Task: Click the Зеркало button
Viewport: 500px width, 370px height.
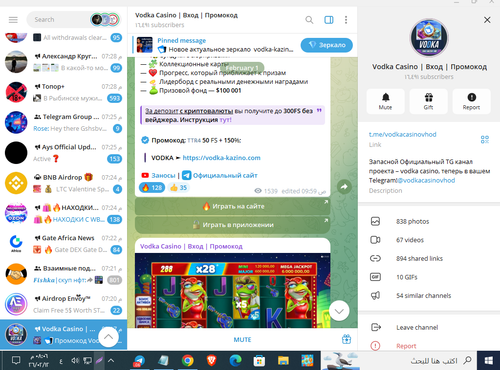Action: coord(326,45)
